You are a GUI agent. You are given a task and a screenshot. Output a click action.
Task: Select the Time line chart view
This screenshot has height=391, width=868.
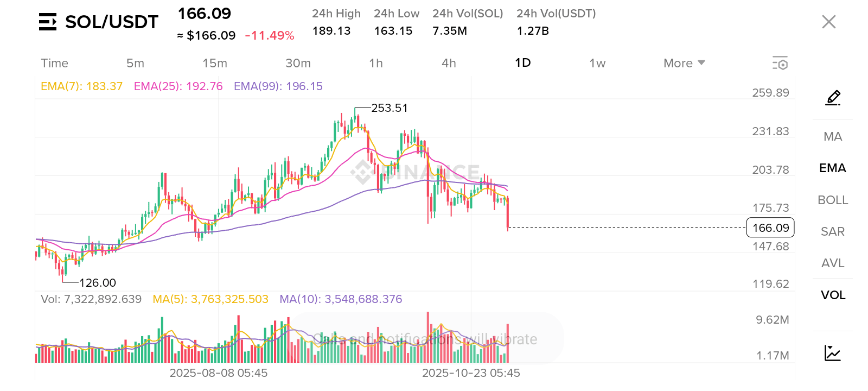click(x=55, y=63)
